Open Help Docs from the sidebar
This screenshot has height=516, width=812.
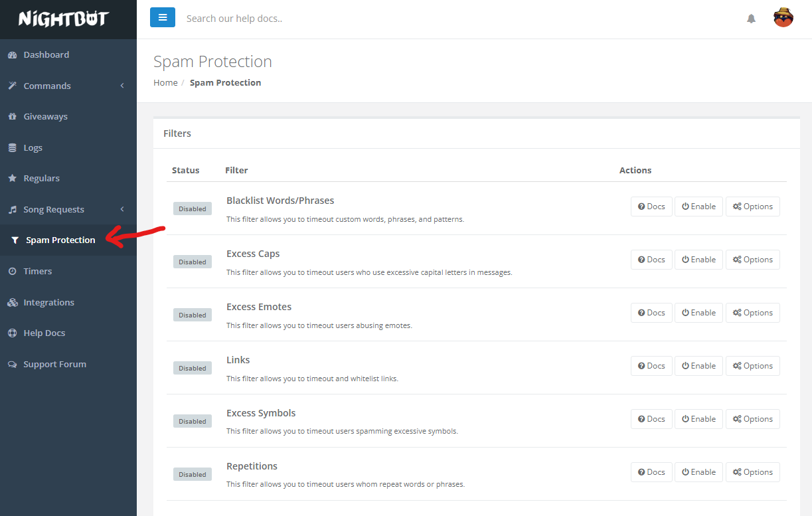tap(68, 333)
